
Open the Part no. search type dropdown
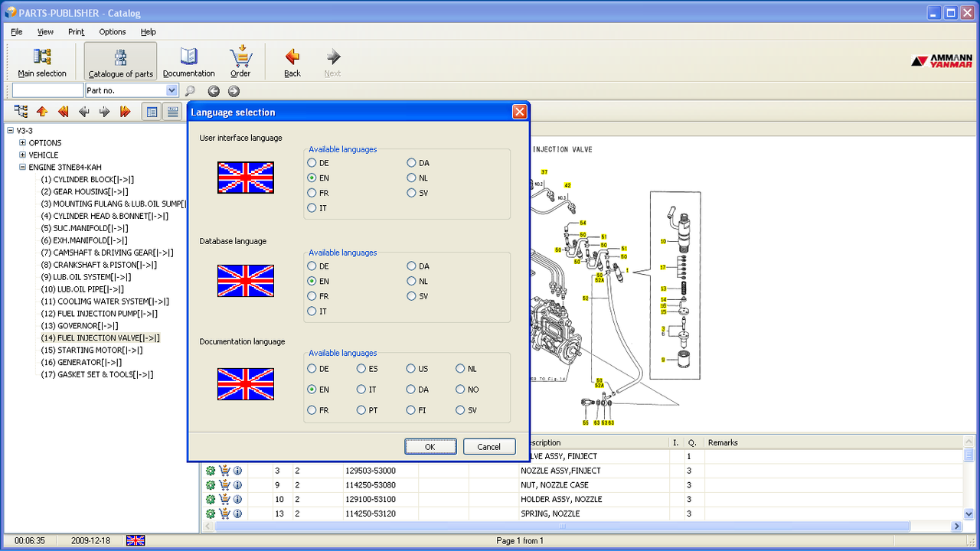point(171,90)
